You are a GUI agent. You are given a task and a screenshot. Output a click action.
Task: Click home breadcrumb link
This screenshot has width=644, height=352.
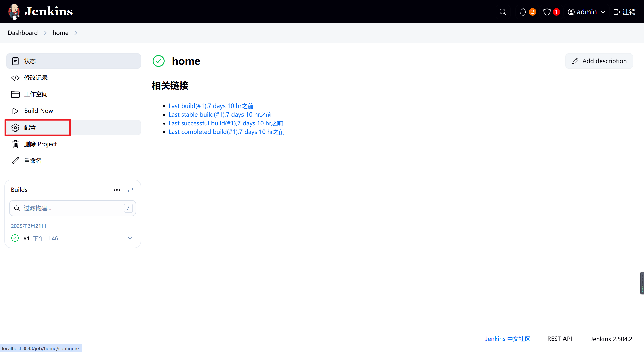coord(60,33)
